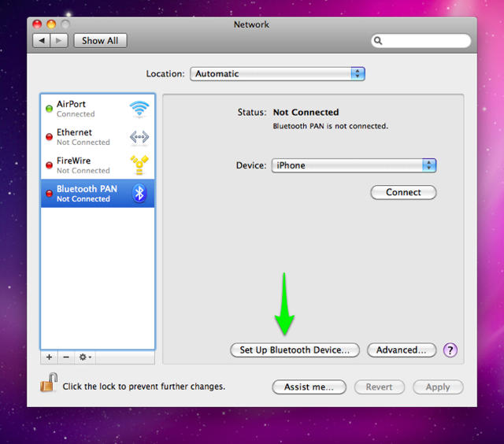Click Set Up Bluetooth Device button
The image size is (504, 444).
pos(295,350)
